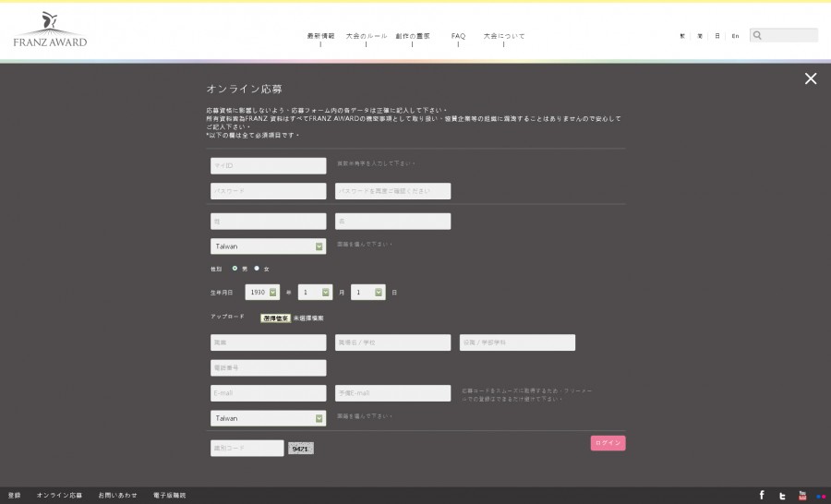The image size is (831, 504).
Task: Focus the パスワード input field
Action: tap(268, 191)
